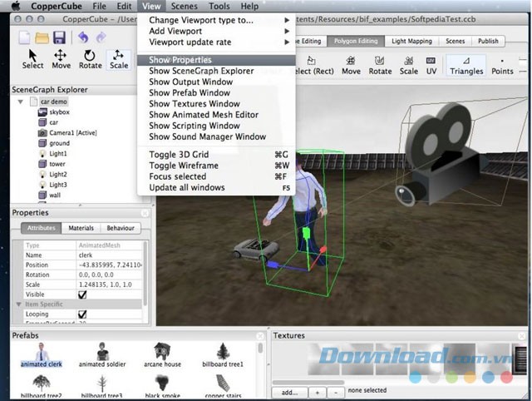
Task: Collapse the Item Specific property section
Action: coord(19,304)
